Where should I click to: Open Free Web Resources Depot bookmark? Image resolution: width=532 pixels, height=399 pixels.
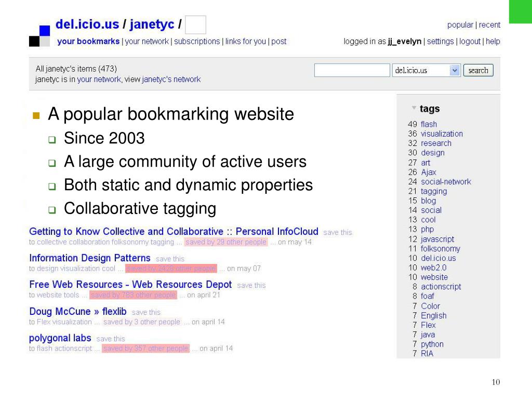130,284
